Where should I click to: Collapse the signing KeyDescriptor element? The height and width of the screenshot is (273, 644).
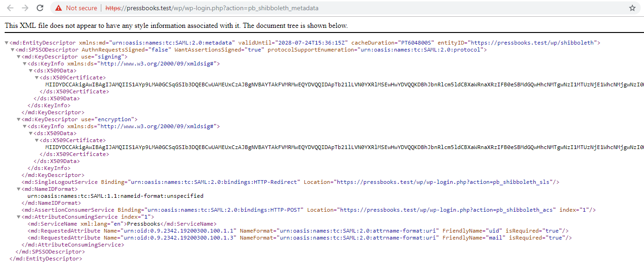19,56
